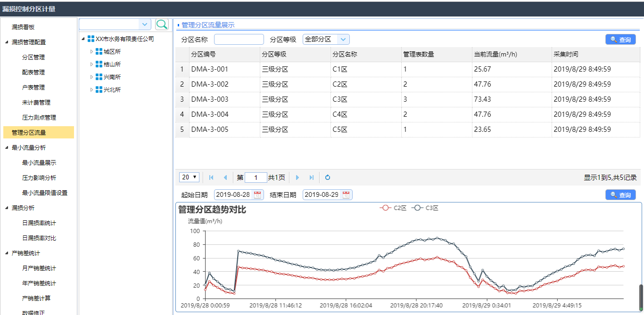644x315 pixels.
Task: Click the page number input field
Action: pyautogui.click(x=256, y=178)
